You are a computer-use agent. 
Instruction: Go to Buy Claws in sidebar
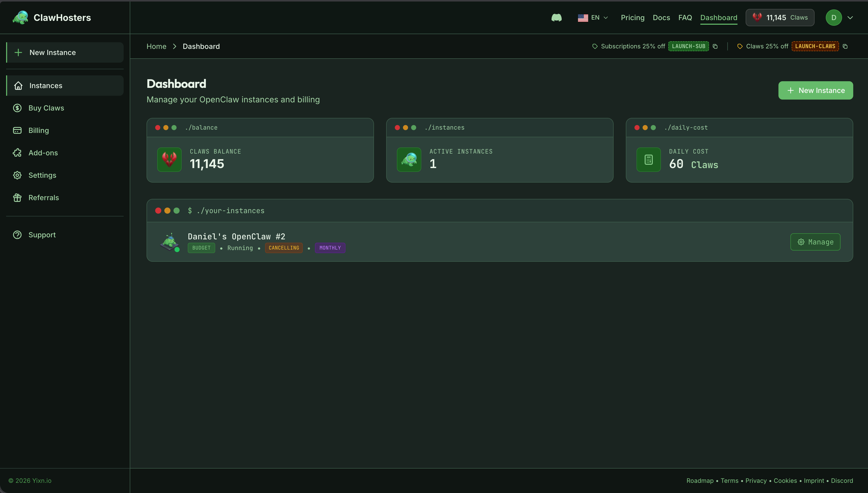tap(46, 108)
